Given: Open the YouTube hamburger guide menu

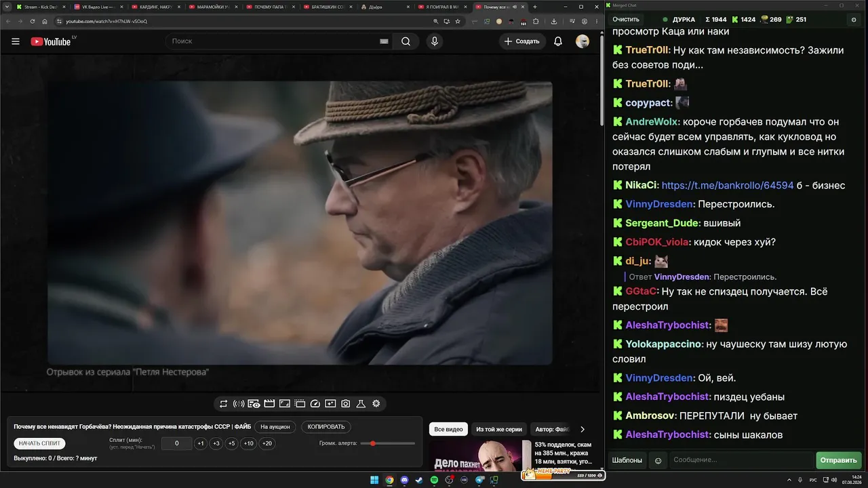Looking at the screenshot, I should (16, 41).
